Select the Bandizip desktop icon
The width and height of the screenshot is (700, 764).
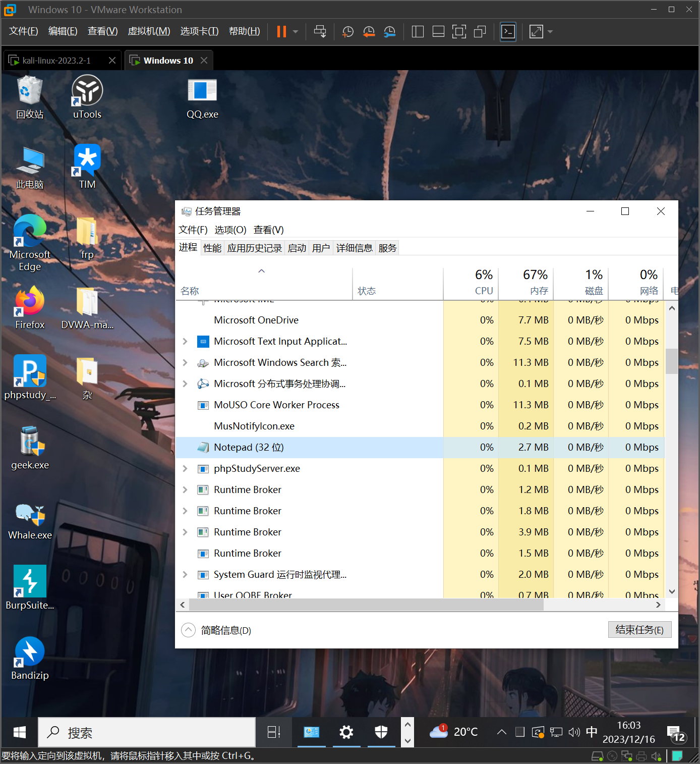click(x=30, y=658)
